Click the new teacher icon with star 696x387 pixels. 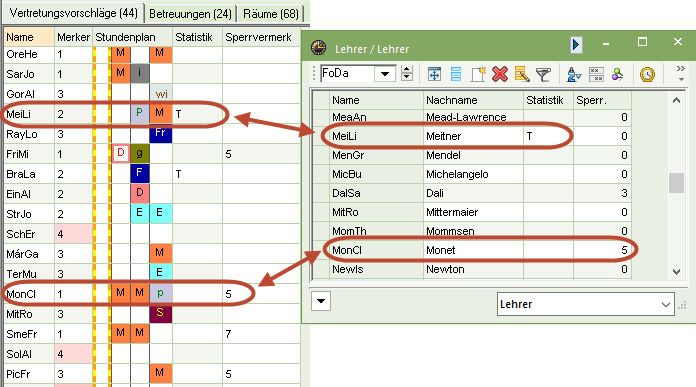(x=478, y=74)
